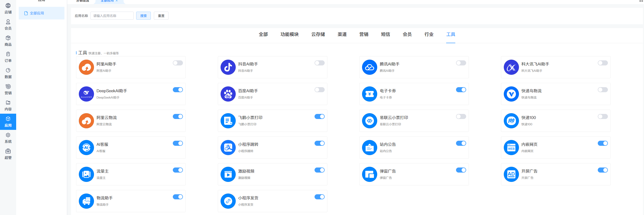Switch to the 渠道 category tab

342,34
